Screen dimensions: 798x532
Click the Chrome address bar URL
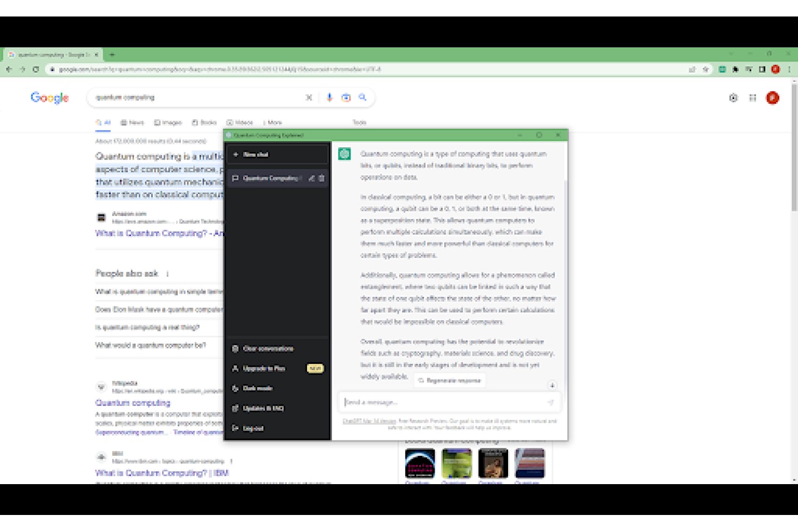tap(219, 69)
